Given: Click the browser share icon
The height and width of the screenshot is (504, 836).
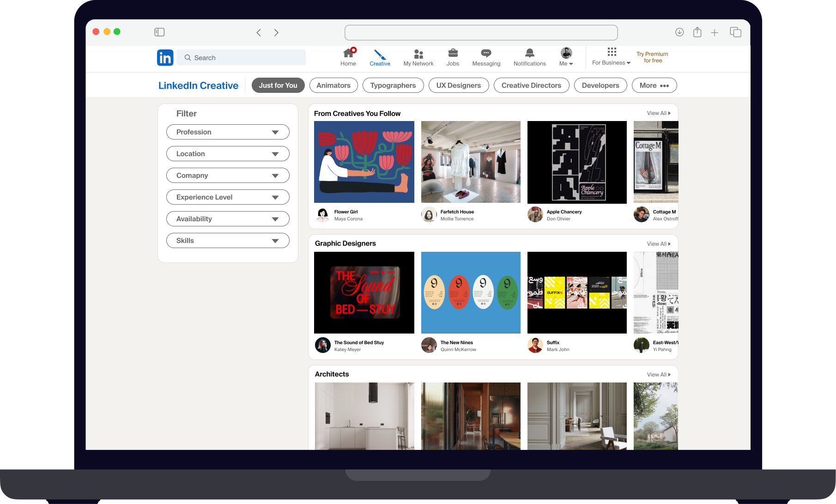Looking at the screenshot, I should tap(697, 32).
